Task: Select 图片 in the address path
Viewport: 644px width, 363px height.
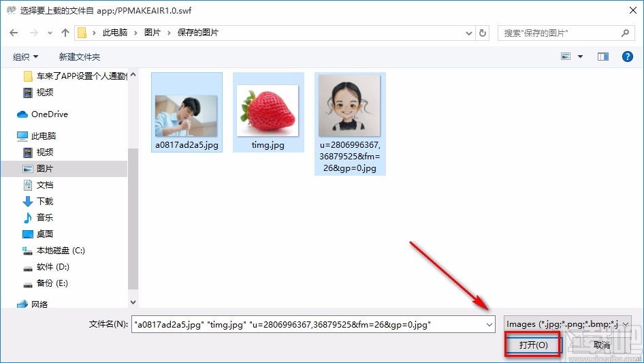Action: click(152, 33)
